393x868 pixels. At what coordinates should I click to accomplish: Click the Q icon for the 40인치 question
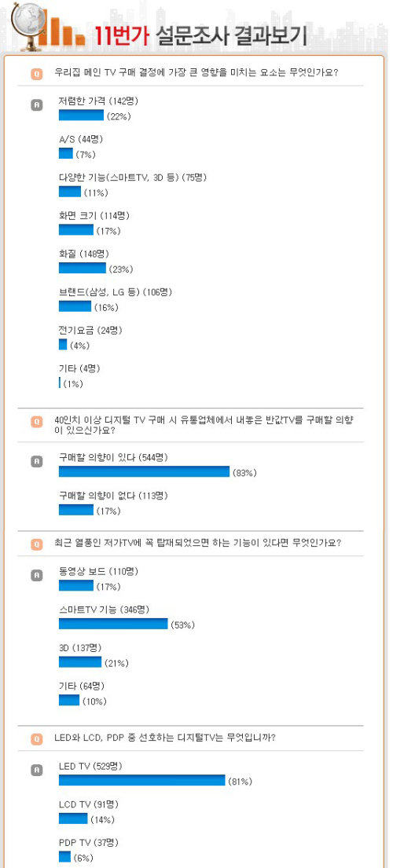pos(36,422)
